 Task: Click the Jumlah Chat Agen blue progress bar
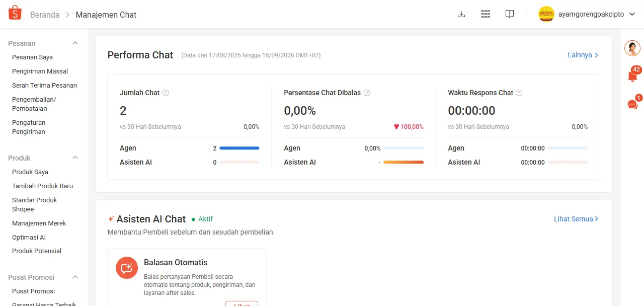click(x=239, y=148)
